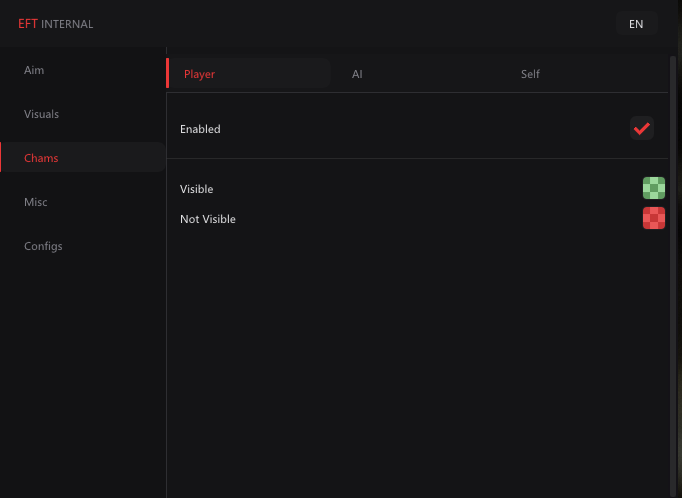Toggle the Enabled checkbox
This screenshot has height=498, width=682.
642,128
